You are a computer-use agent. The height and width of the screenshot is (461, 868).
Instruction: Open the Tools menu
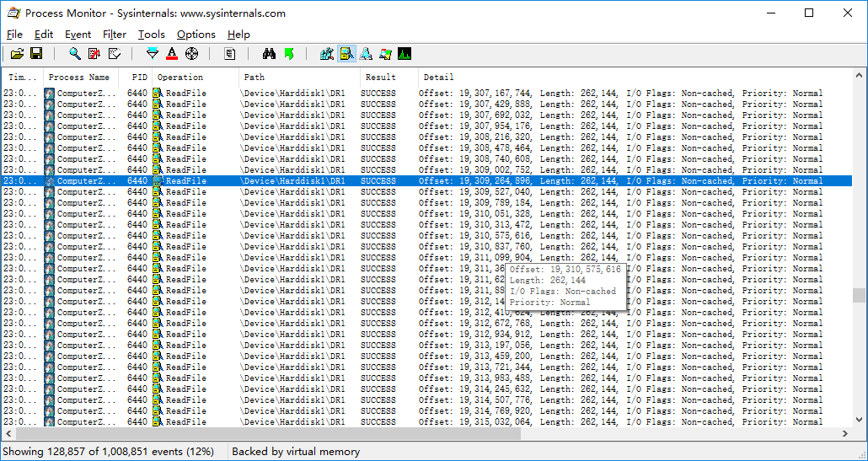pyautogui.click(x=152, y=35)
